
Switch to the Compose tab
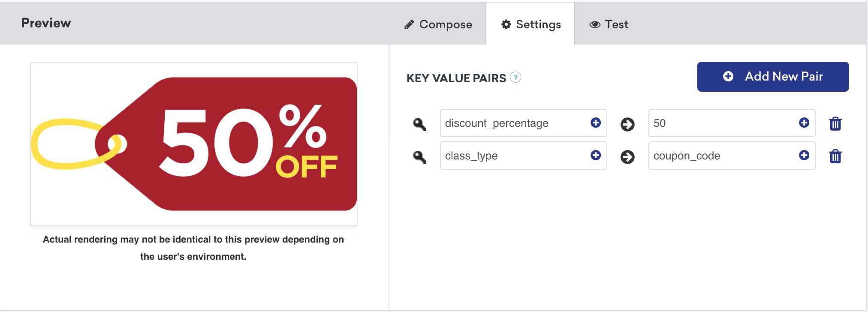click(438, 24)
